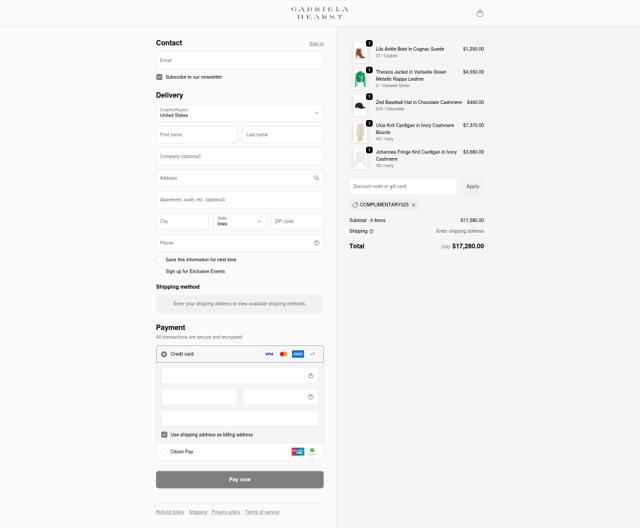Click the UnionPay logo beside Citcon Pay

tap(298, 451)
